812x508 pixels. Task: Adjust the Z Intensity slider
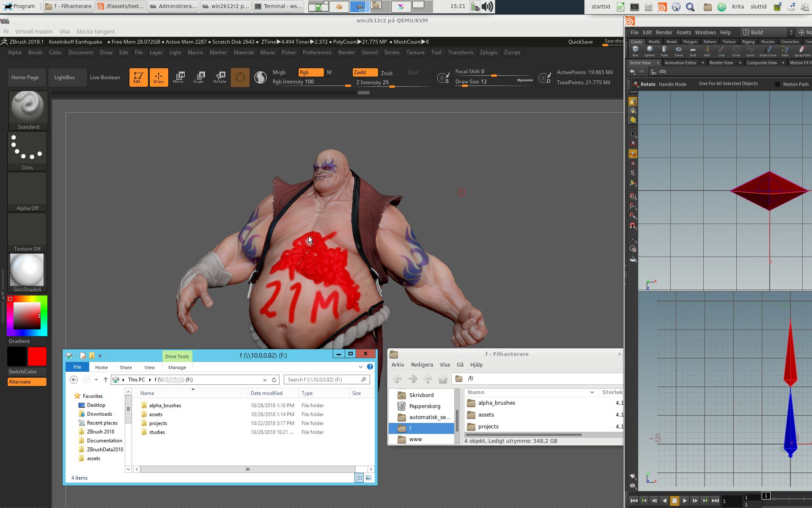tap(392, 83)
